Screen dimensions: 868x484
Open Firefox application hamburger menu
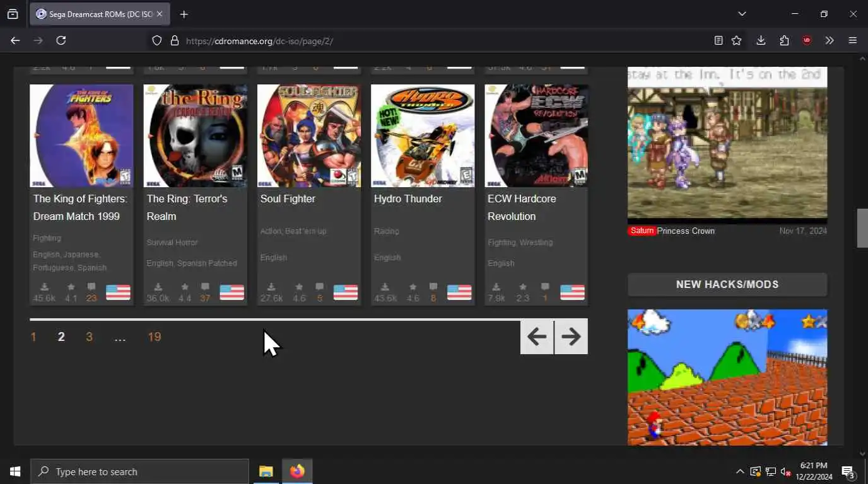pos(853,40)
